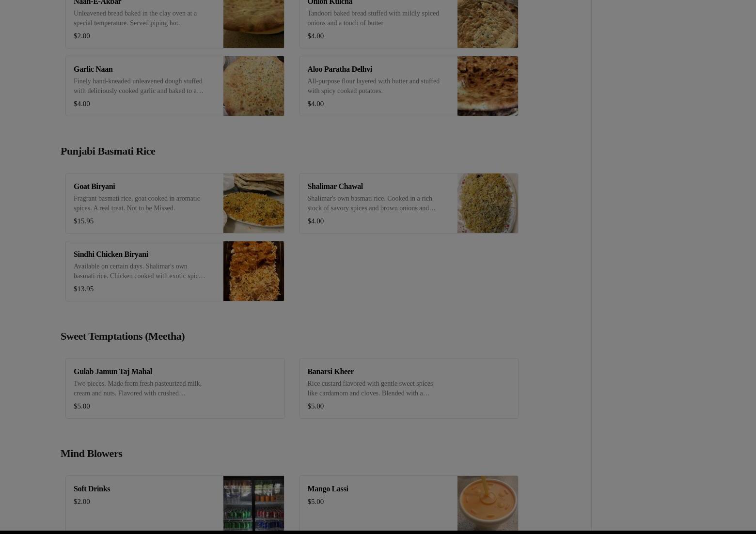Open the Shalimar Chawal rice photo
The image size is (756, 534).
pos(488,203)
